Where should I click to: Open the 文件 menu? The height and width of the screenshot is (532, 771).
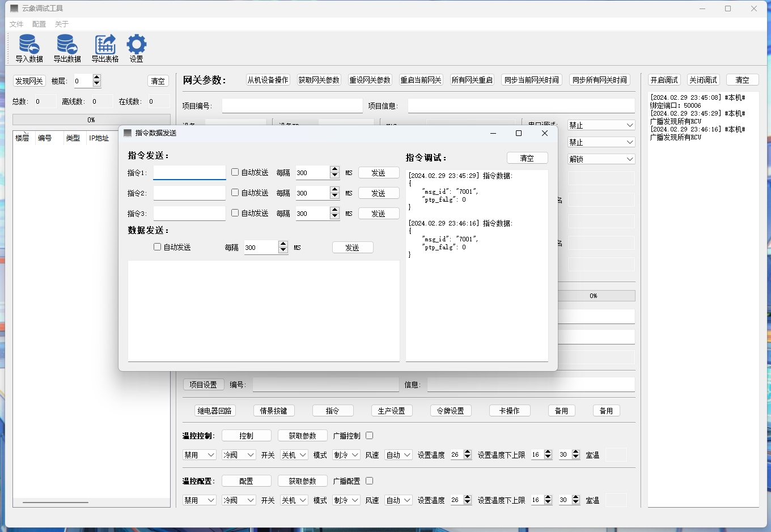[16, 24]
